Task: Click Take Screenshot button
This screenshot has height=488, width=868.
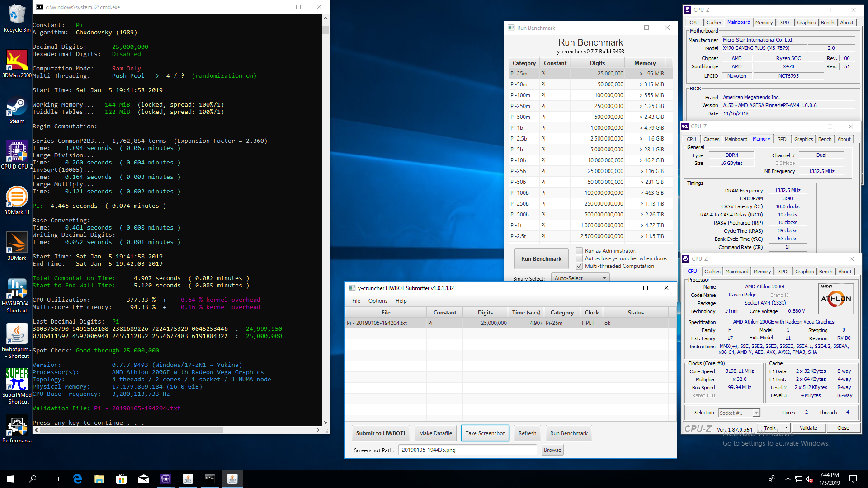Action: [x=485, y=433]
